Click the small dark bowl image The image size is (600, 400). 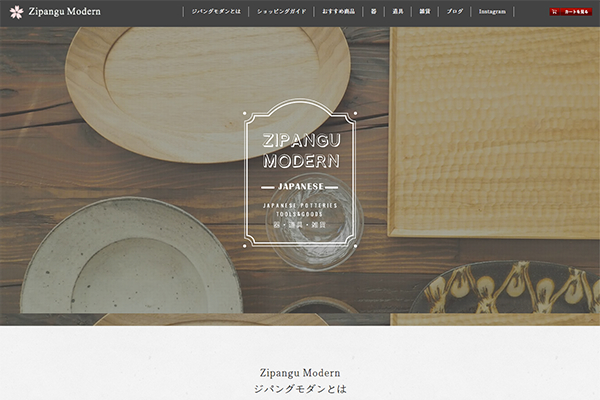[x=320, y=305]
